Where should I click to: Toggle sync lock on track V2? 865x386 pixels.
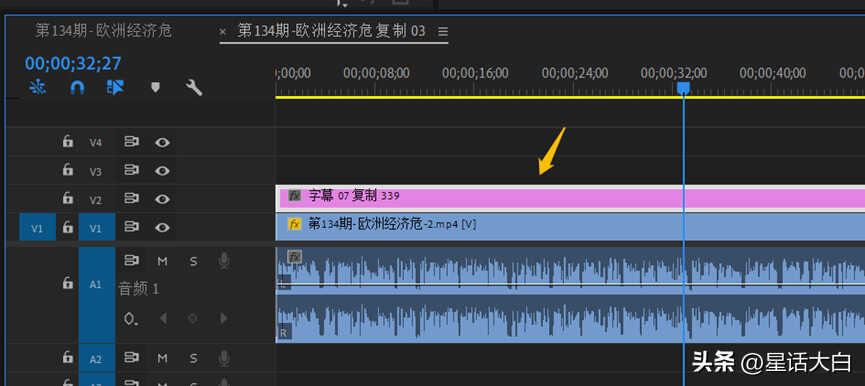[x=131, y=199]
